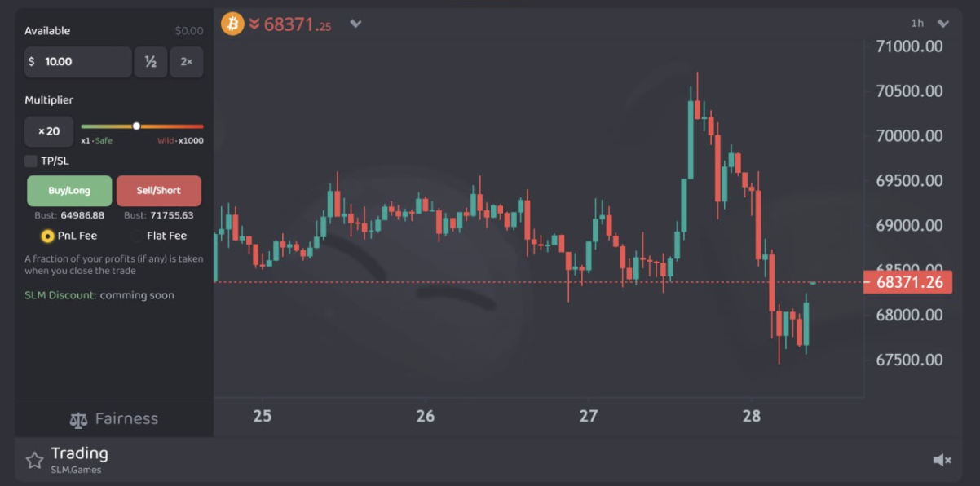
Task: Click the multiplier slider handle
Action: pos(136,126)
